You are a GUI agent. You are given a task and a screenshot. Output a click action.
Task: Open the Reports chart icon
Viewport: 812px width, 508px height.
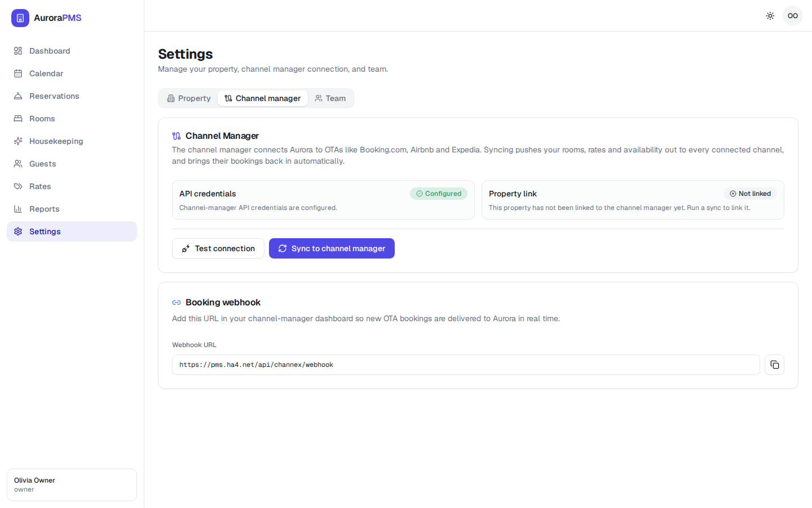pos(18,209)
